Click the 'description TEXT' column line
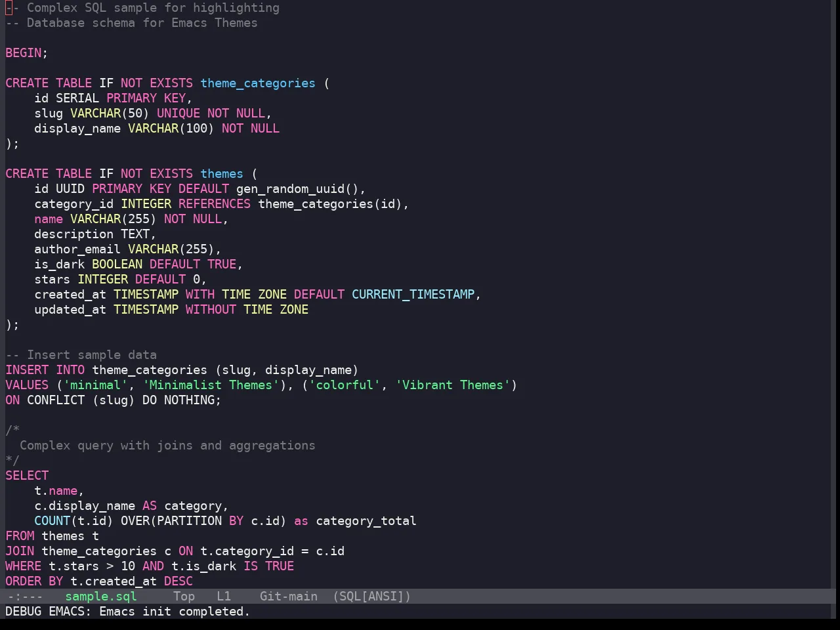 [x=95, y=234]
